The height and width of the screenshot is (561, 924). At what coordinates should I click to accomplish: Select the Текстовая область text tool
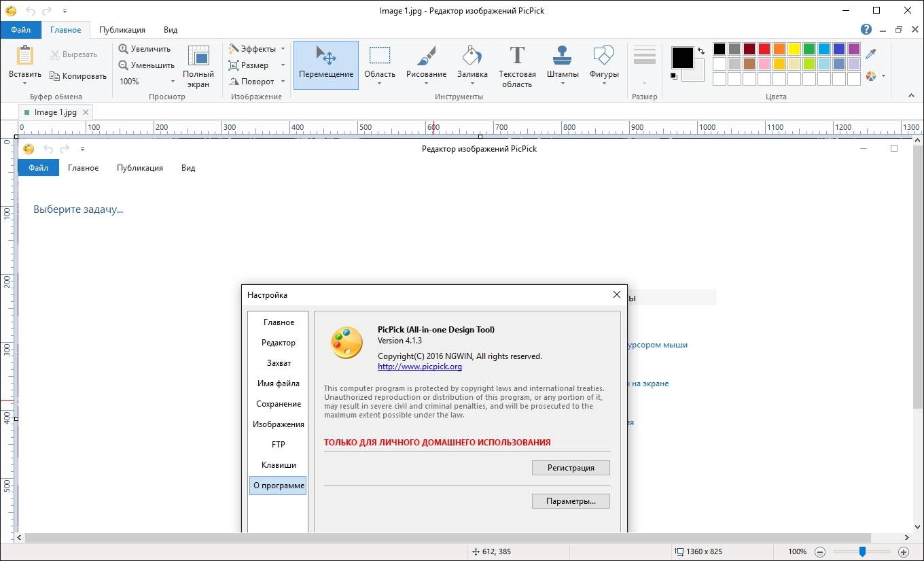(517, 67)
